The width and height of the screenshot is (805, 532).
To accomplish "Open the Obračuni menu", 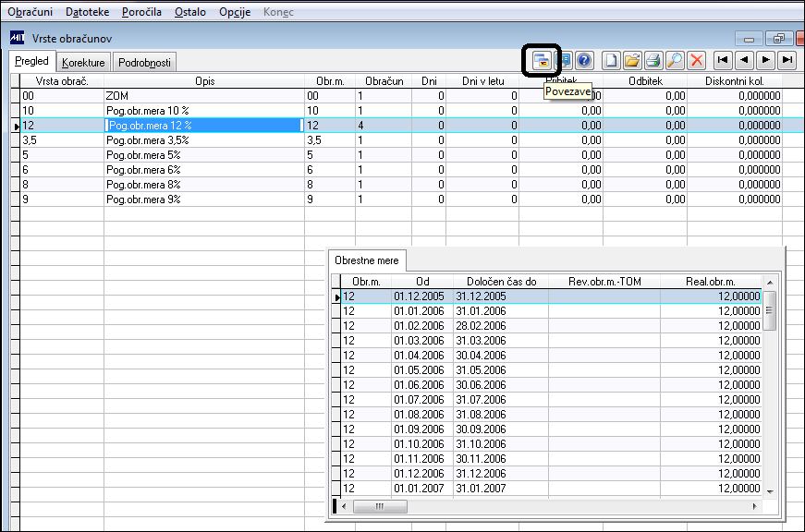I will click(x=30, y=12).
